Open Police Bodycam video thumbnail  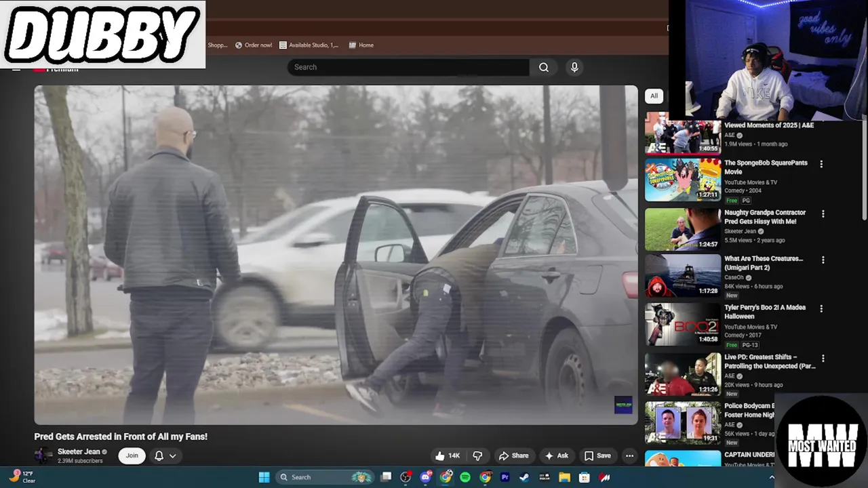pos(682,423)
